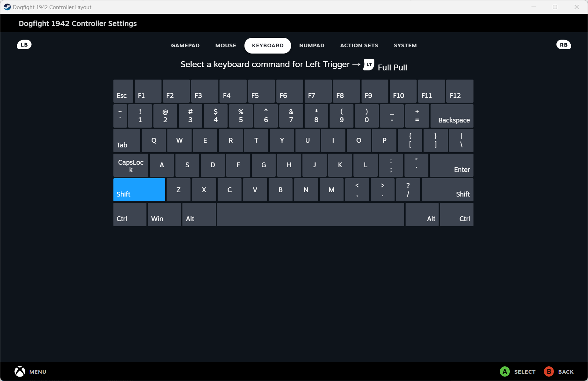Select the tilde/backtick key
Screen dimensions: 588x381
[120, 116]
